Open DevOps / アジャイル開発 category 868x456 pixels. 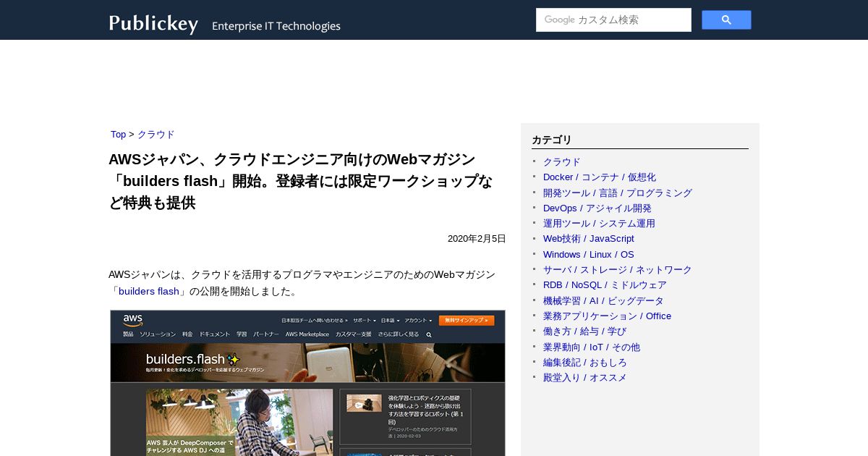pos(597,208)
